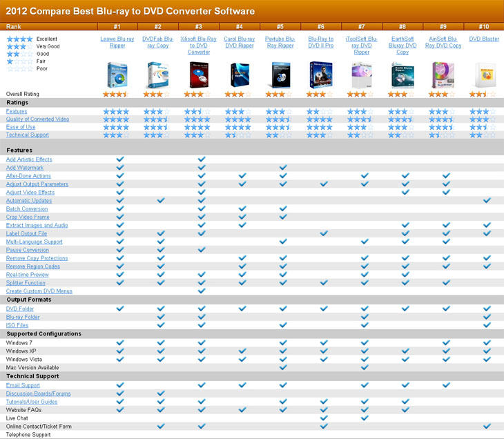
Task: Open the DVDFab Blu-ray Copy box image
Action: pos(158,75)
